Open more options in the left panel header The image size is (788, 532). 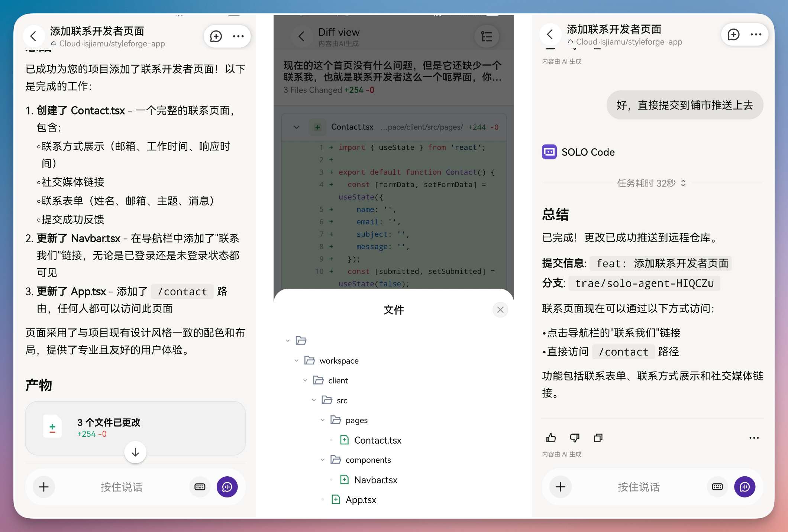point(238,36)
